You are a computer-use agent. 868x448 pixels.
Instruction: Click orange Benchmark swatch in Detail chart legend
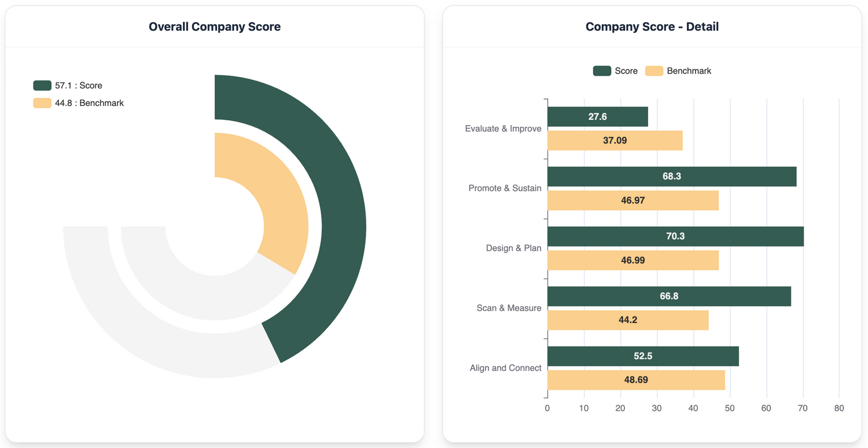[654, 71]
